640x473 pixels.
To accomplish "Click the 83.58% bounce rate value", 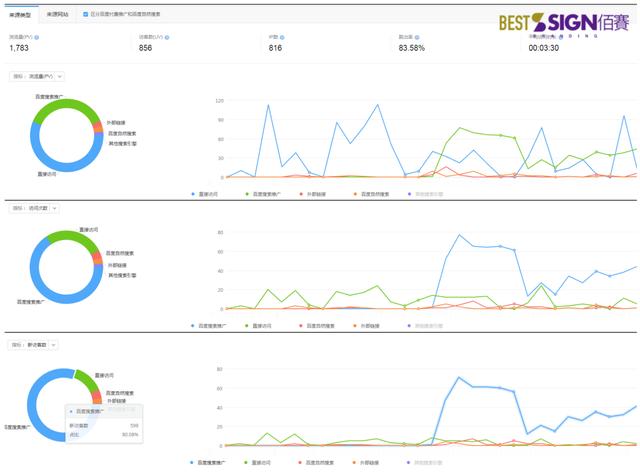I will coord(411,48).
